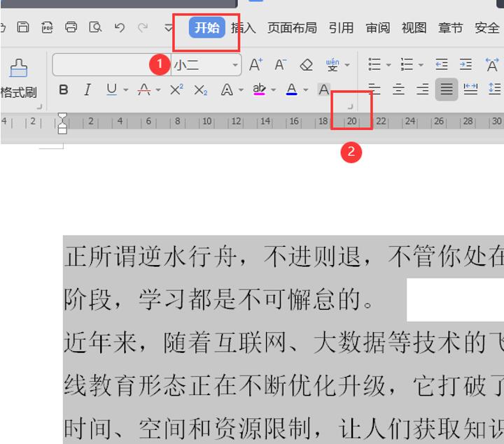Screen dimensions: 504x444
Task: Click the Chinese layout character scaling icon
Action: 492,64
